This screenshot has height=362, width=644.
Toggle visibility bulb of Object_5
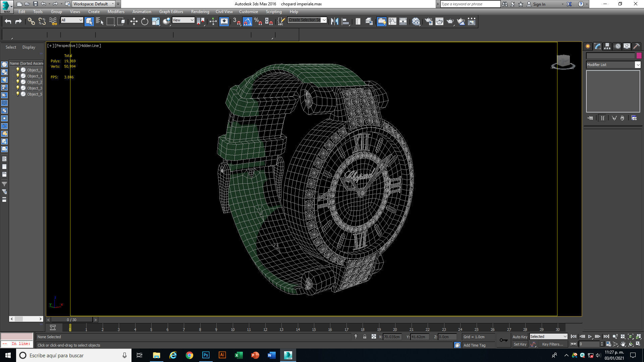point(18,94)
